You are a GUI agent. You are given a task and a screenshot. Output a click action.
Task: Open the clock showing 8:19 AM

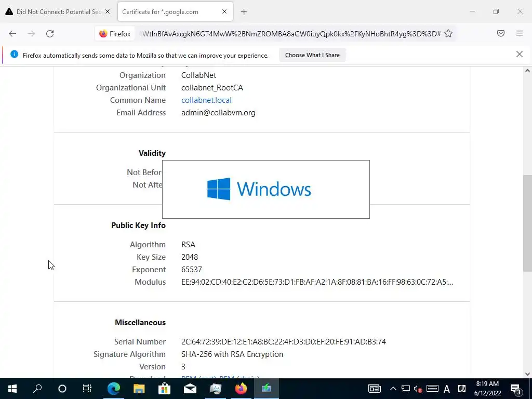(x=487, y=389)
